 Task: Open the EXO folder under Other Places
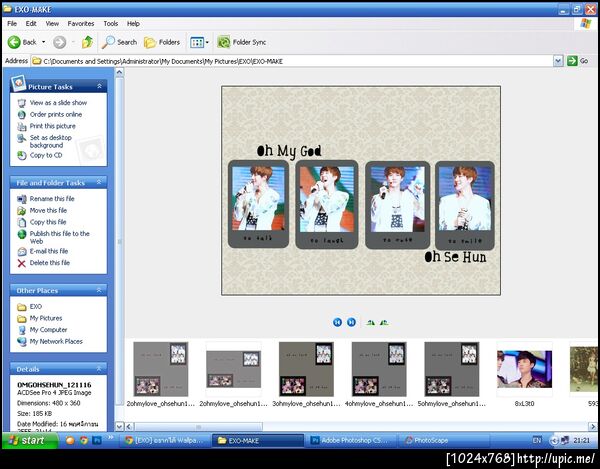pos(29,306)
